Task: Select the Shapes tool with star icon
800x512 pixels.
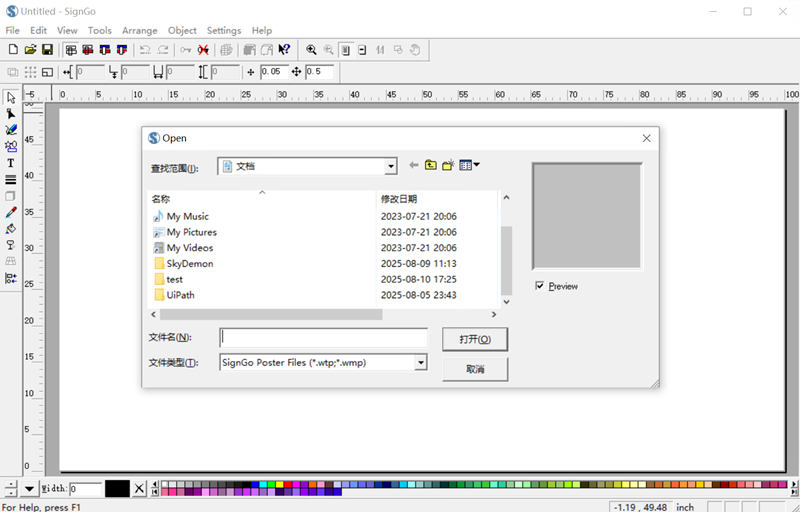Action: pyautogui.click(x=11, y=146)
